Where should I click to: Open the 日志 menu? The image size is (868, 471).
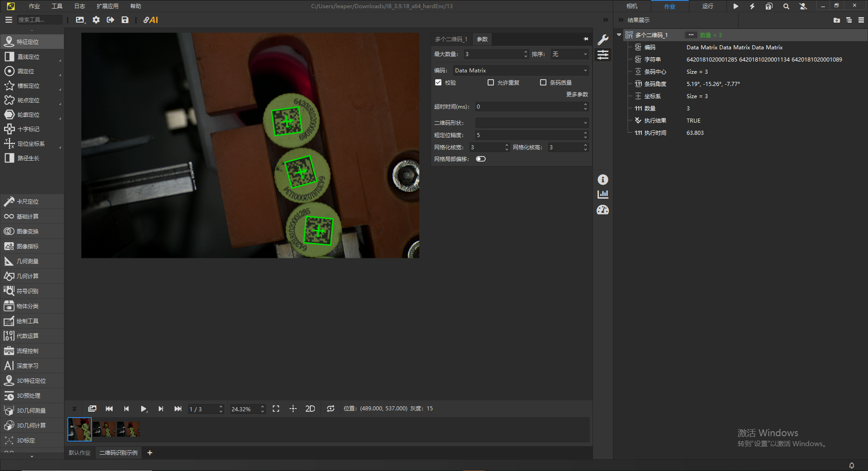(80, 6)
